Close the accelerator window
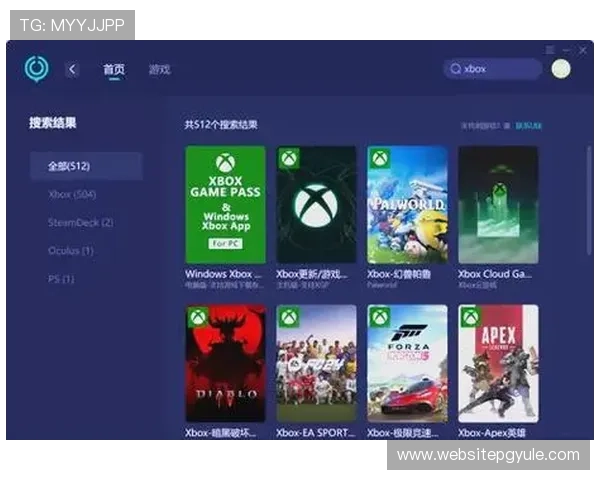 (583, 50)
